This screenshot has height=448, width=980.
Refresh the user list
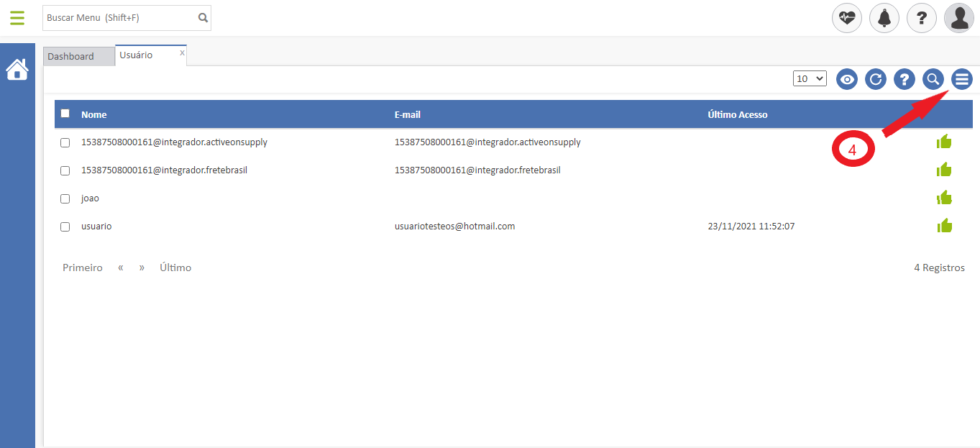click(x=876, y=79)
